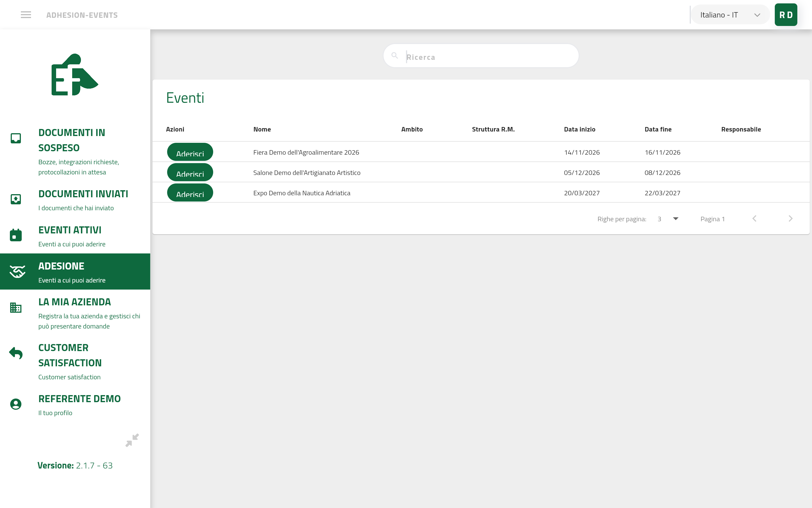Click the 14/11/2026 start date cell
The image size is (812, 508).
[x=582, y=152]
